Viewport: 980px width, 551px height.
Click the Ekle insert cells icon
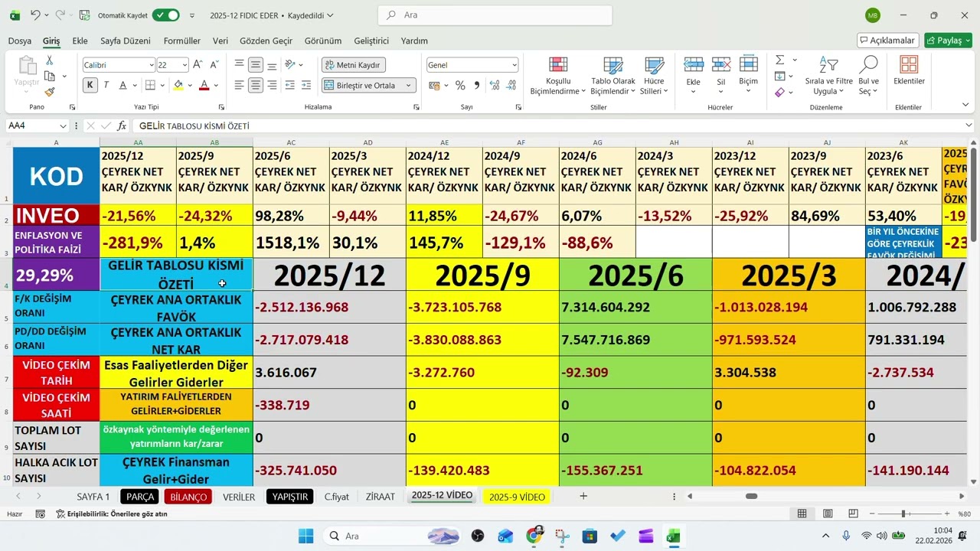(x=694, y=65)
